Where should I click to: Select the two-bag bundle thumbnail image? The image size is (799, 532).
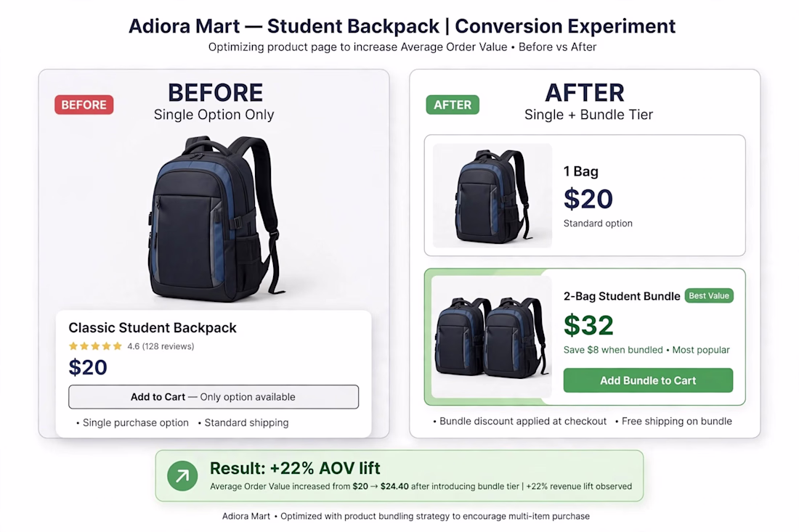click(x=492, y=337)
